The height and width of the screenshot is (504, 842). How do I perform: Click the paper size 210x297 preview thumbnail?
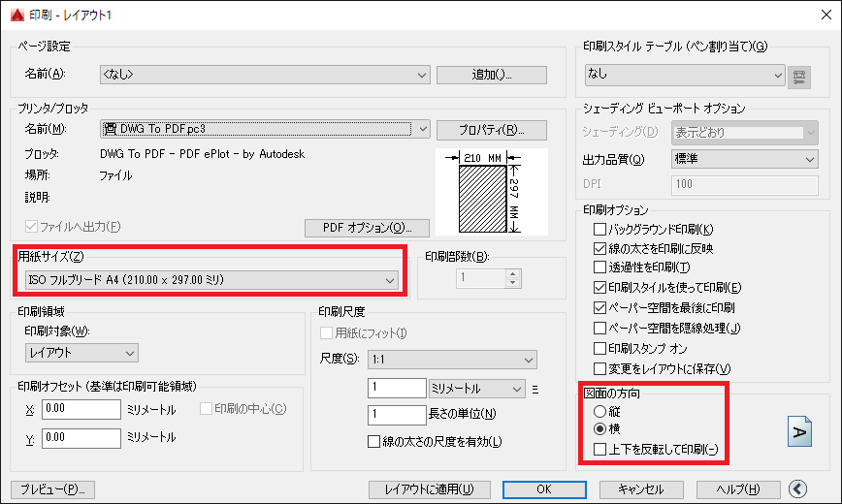click(492, 192)
